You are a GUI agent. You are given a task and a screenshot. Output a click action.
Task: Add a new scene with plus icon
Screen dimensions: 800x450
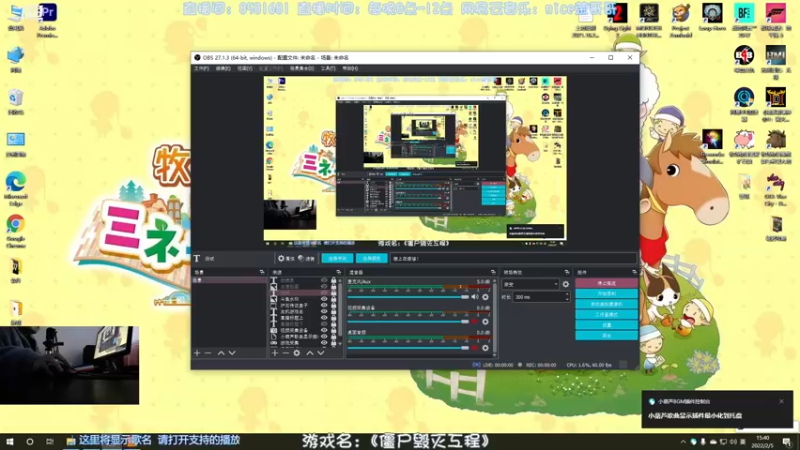click(x=197, y=353)
